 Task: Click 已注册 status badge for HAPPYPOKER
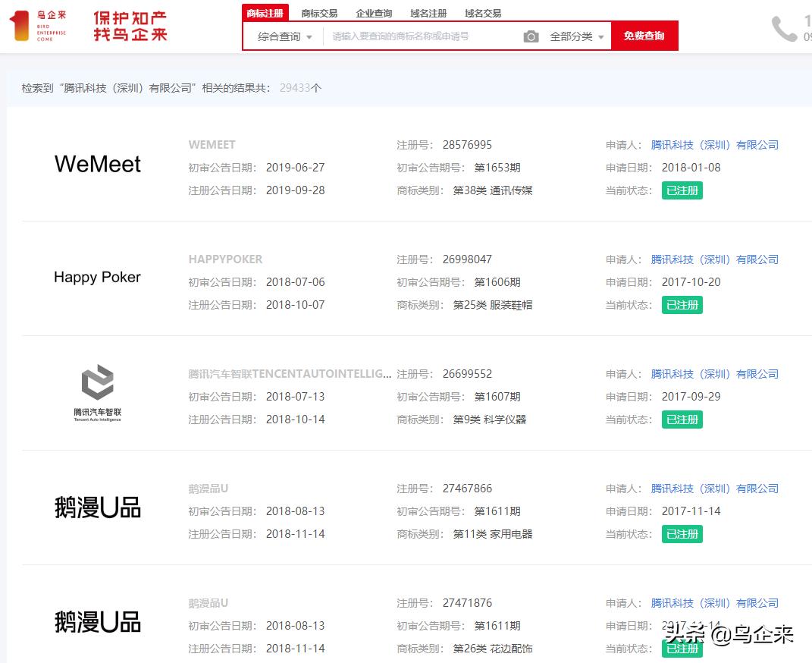click(x=682, y=304)
